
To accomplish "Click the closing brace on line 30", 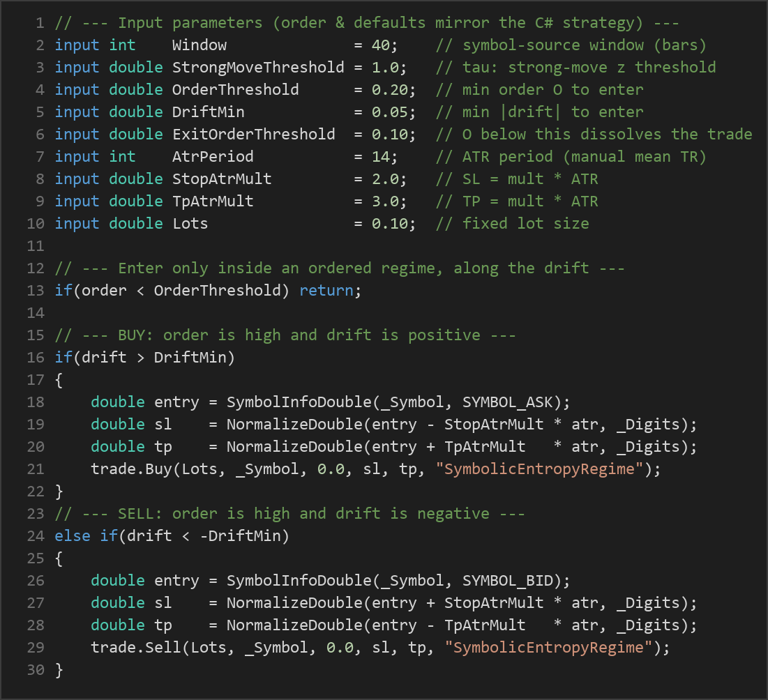I will pyautogui.click(x=59, y=669).
